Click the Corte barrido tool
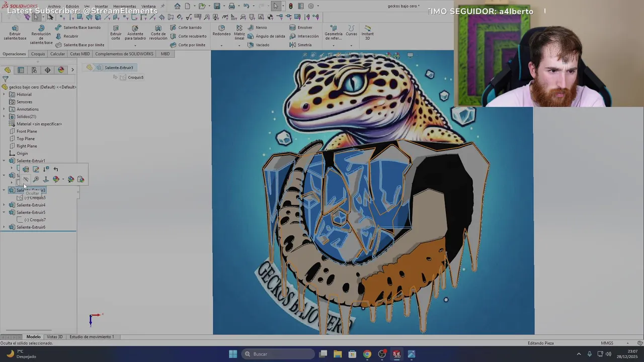The image size is (644, 362). 186,28
